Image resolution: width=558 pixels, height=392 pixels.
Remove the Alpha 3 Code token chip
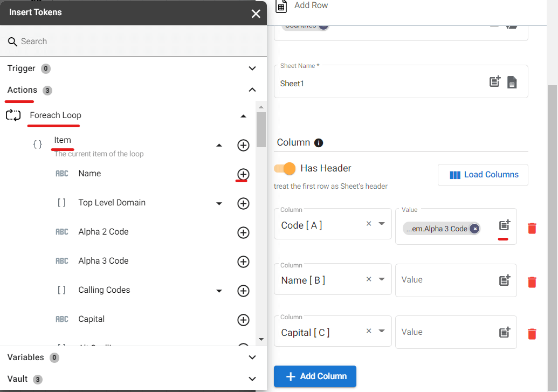tap(474, 229)
